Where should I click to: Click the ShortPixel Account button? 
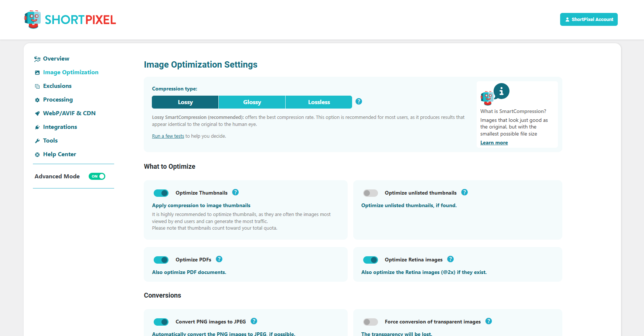coord(589,20)
